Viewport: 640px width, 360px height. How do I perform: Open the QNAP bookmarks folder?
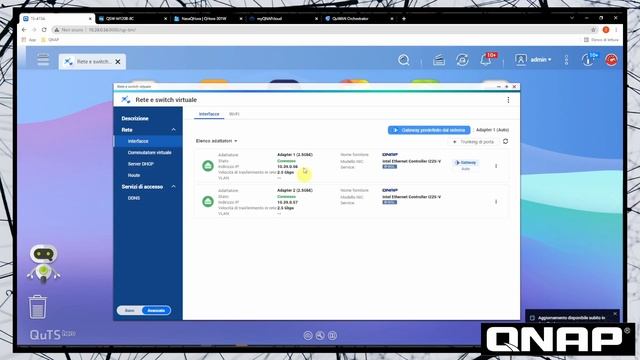50,40
